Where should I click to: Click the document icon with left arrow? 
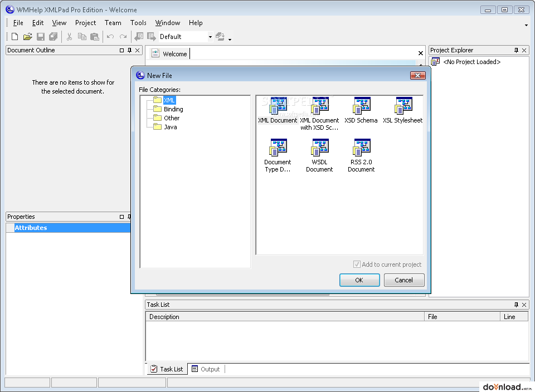pyautogui.click(x=139, y=37)
